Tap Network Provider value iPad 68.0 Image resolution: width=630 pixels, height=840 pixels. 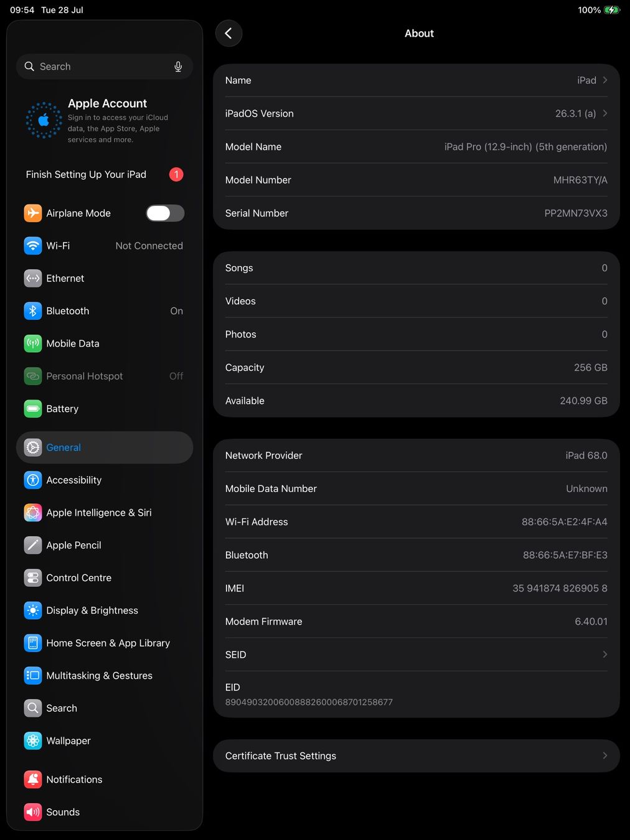[586, 455]
